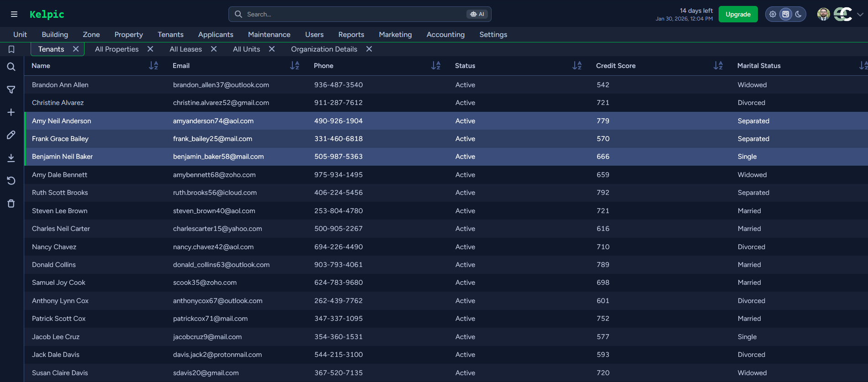Image resolution: width=868 pixels, height=382 pixels.
Task: Select the Brandon Ann Allen row
Action: pos(446,85)
